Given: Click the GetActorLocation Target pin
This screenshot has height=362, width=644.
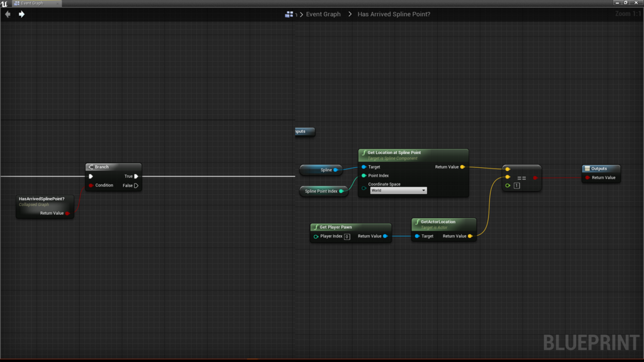Looking at the screenshot, I should [417, 236].
